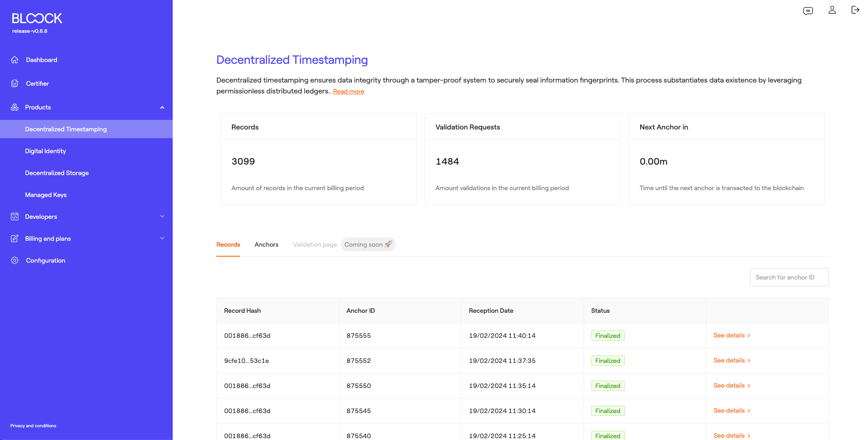The image size is (868, 440).
Task: Click the Validation Requests count 1484
Action: click(x=447, y=161)
